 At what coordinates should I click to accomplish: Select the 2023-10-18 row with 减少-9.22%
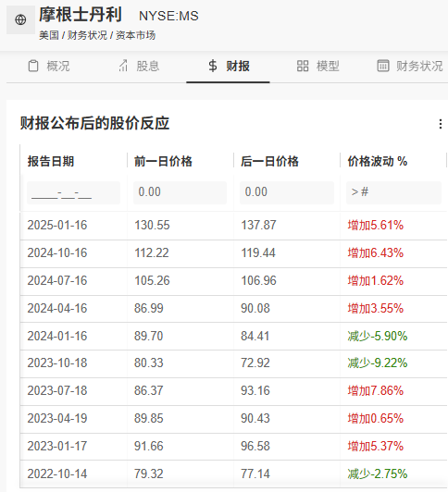pyautogui.click(x=233, y=363)
